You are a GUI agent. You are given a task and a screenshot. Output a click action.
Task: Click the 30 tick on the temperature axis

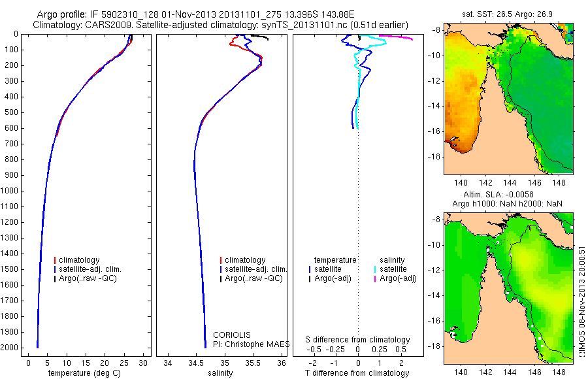tap(143, 363)
